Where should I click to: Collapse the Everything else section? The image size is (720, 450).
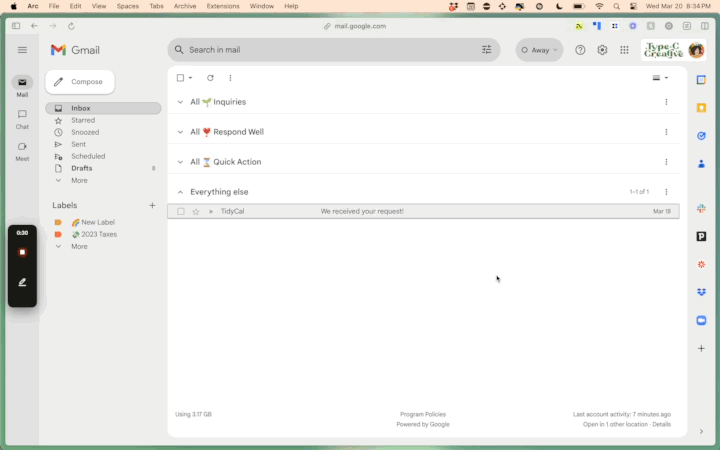[180, 192]
